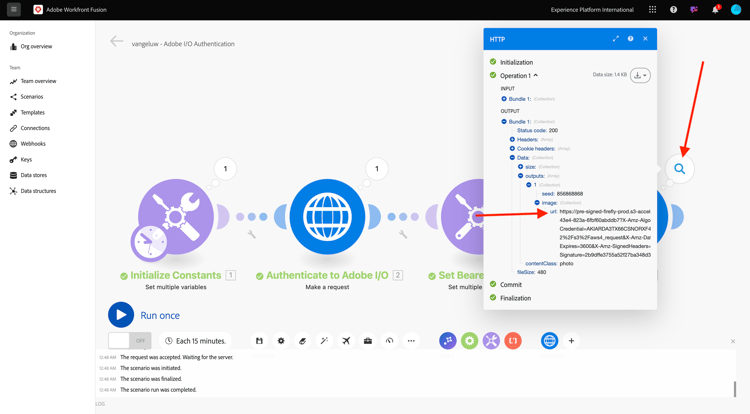Open the purple wrench tools icon
The width and height of the screenshot is (750, 414).
point(491,341)
